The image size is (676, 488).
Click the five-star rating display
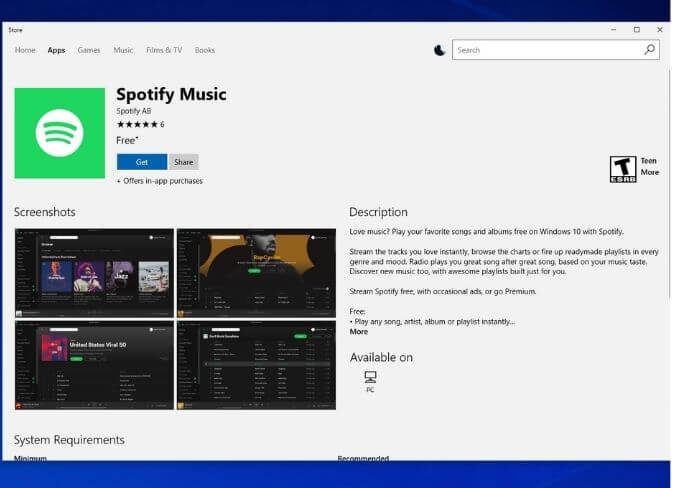point(136,125)
